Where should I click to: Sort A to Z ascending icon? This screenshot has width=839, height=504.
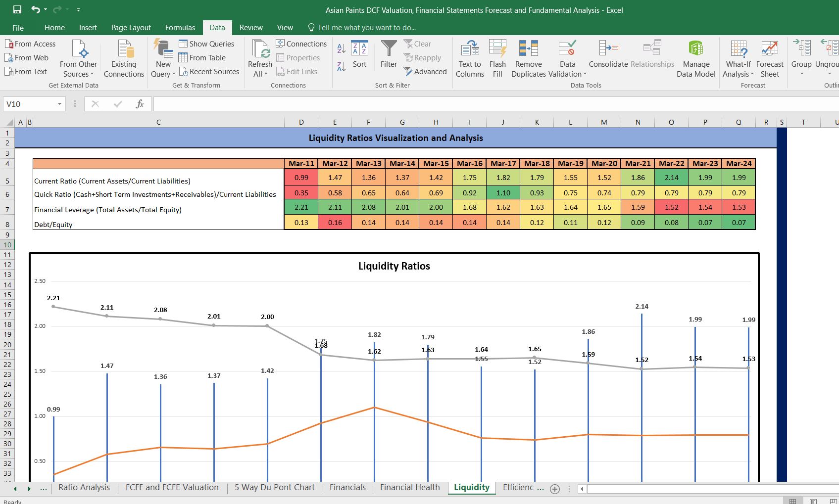click(x=342, y=48)
